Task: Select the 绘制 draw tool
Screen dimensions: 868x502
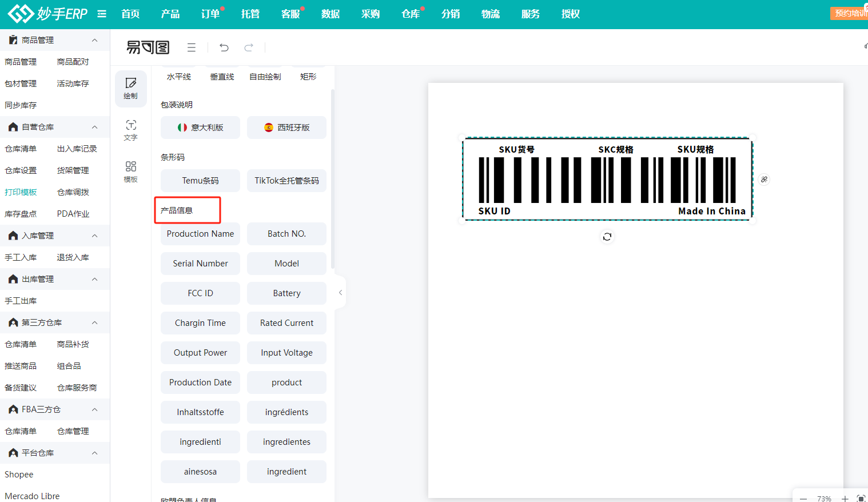Action: coord(131,88)
